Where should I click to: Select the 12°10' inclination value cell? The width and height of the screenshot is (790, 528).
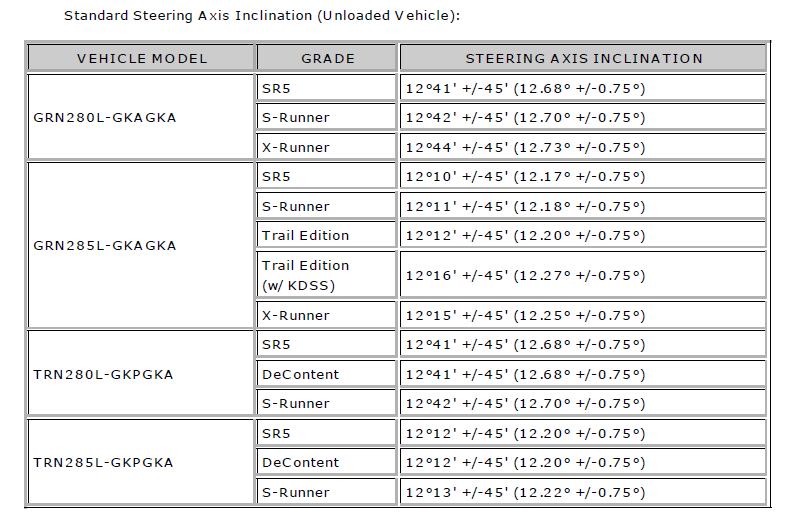(583, 176)
